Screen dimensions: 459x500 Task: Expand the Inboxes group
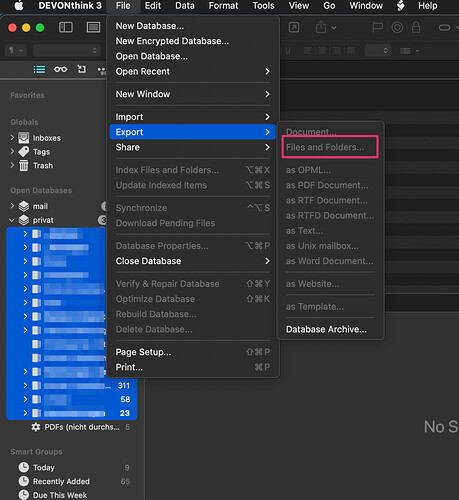click(x=12, y=137)
